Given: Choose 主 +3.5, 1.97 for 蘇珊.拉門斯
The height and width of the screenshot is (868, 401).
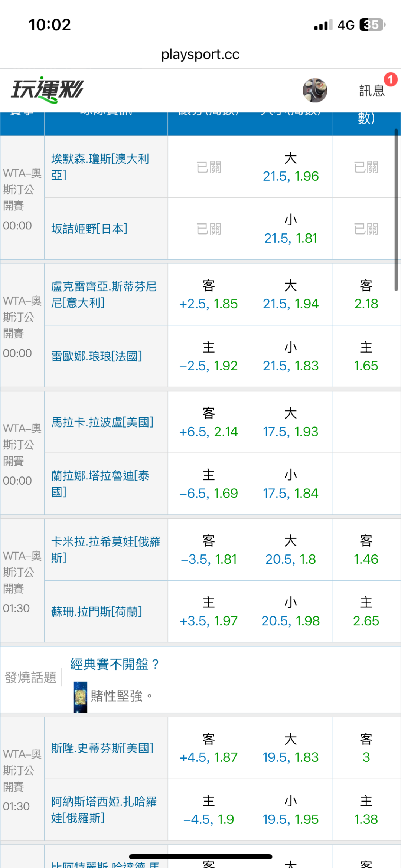Looking at the screenshot, I should (x=208, y=612).
